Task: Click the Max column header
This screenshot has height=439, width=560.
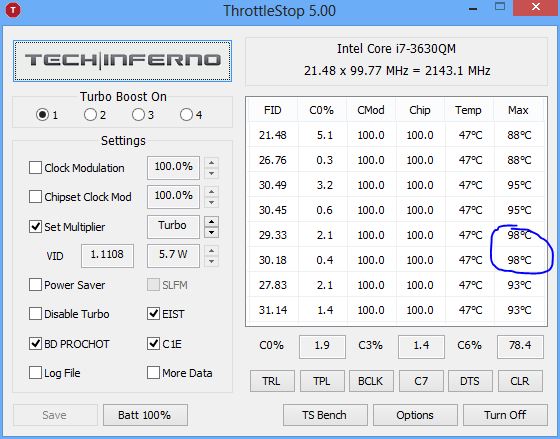Action: click(518, 110)
